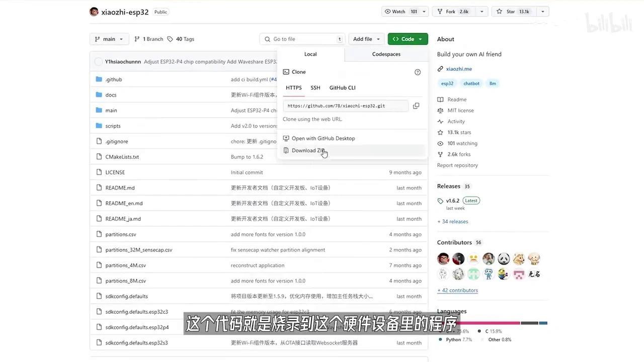Open sdkconfig.defaults file
Image resolution: width=644 pixels, height=362 pixels.
[x=126, y=297]
